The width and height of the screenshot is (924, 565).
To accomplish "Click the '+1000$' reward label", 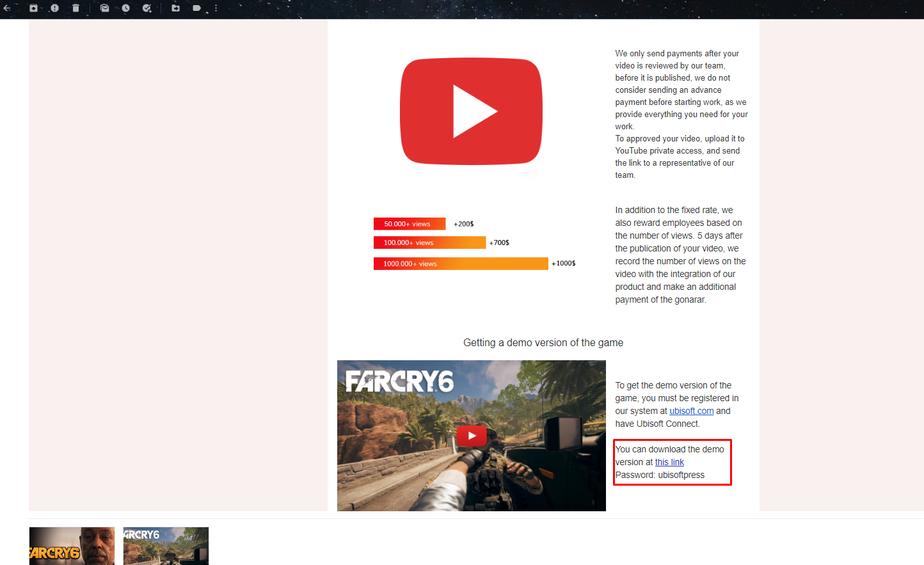I will 564,263.
